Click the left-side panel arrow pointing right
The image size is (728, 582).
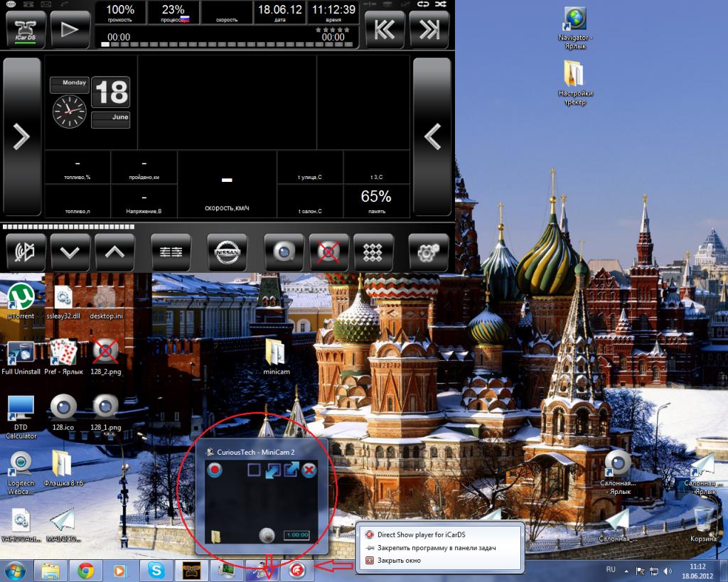click(x=22, y=136)
